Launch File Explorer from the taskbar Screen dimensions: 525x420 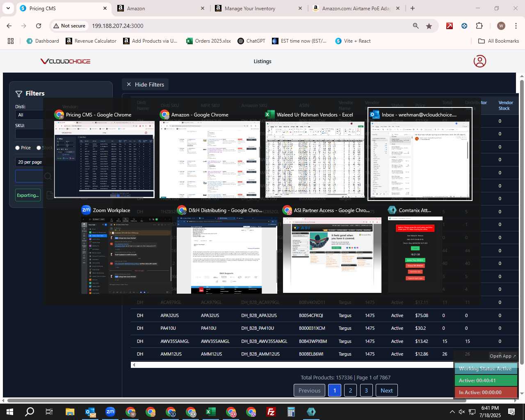(x=70, y=412)
